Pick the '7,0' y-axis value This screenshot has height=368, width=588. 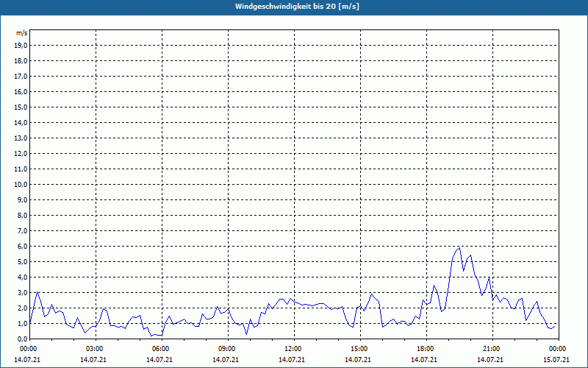[22, 230]
